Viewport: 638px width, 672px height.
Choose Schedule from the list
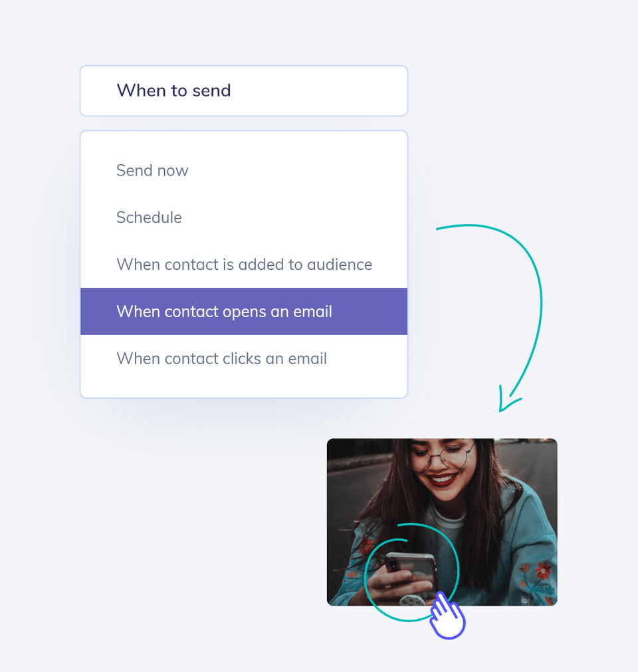coord(149,217)
